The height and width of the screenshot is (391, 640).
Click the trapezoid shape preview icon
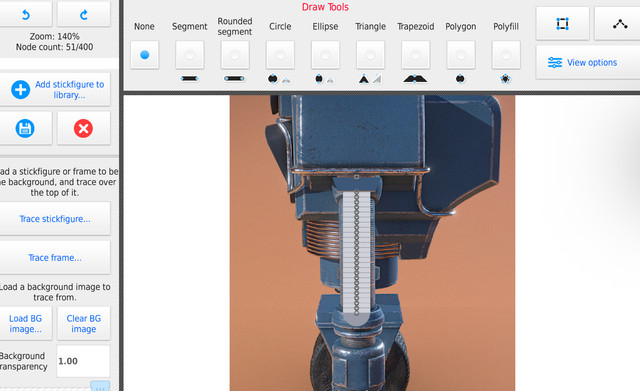[415, 79]
